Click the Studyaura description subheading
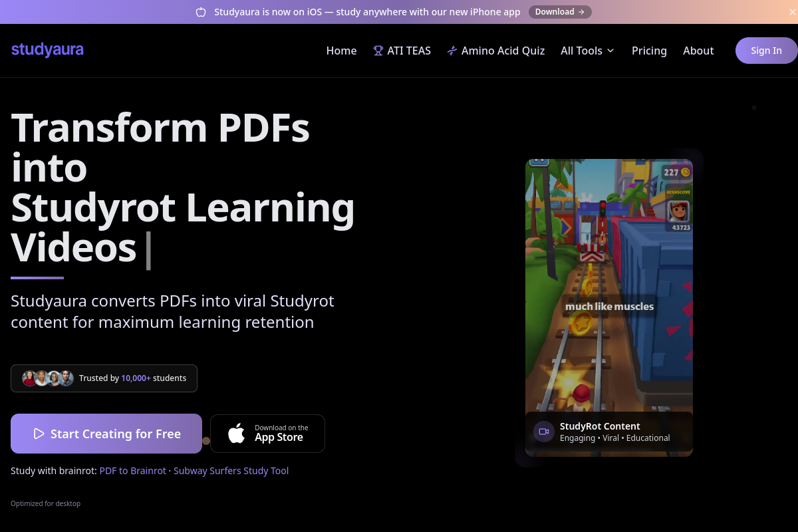 point(172,311)
